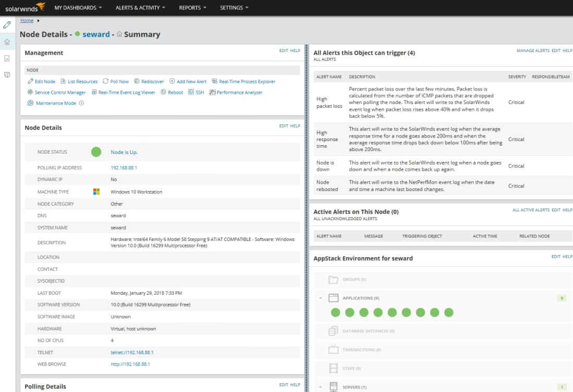Click Manage Alerts link
573x392 pixels.
[x=533, y=51]
